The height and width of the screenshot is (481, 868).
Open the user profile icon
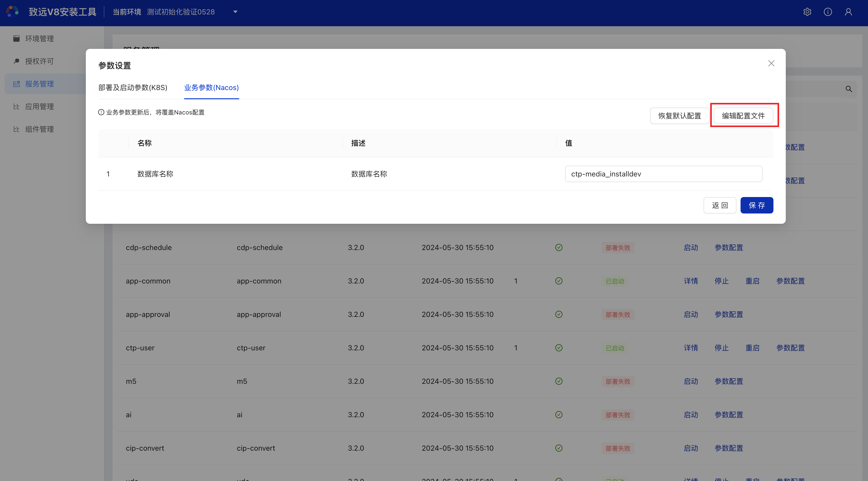coord(848,12)
